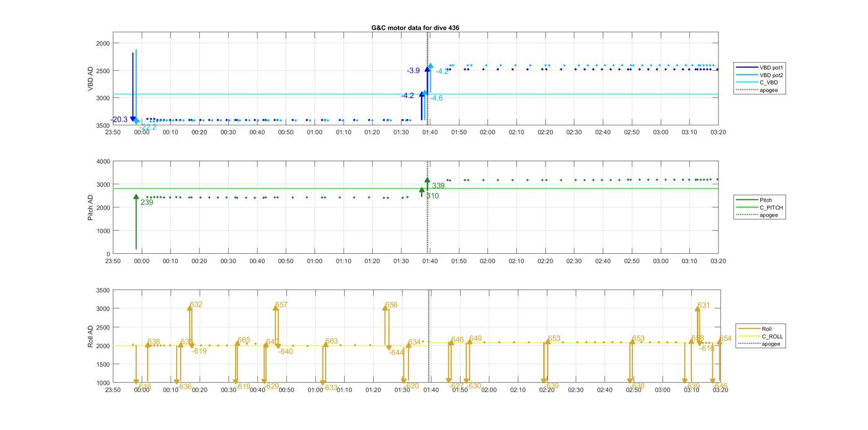Click the '239' pitch data label
Viewport: 868px width, 430px height.
(x=146, y=202)
